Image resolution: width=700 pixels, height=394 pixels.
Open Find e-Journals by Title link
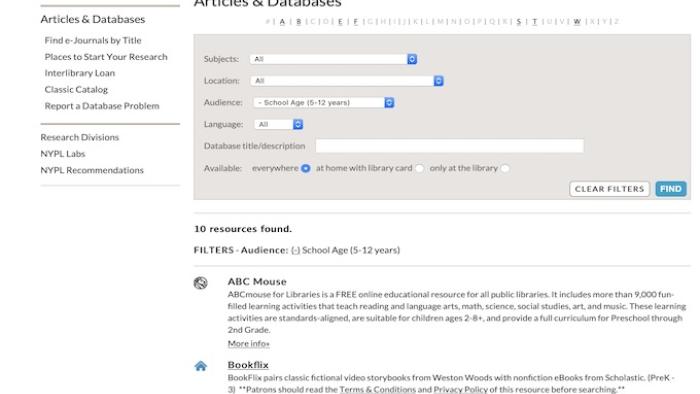(x=93, y=40)
